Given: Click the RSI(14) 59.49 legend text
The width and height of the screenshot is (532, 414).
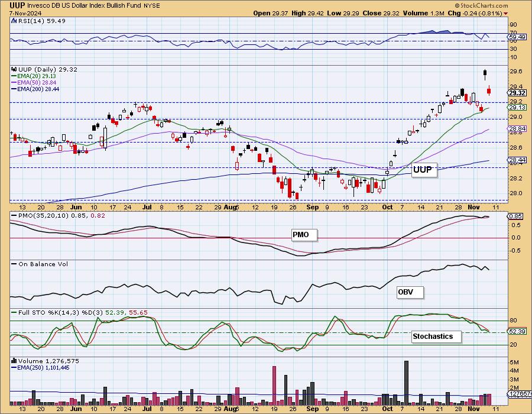Looking at the screenshot, I should [x=42, y=21].
